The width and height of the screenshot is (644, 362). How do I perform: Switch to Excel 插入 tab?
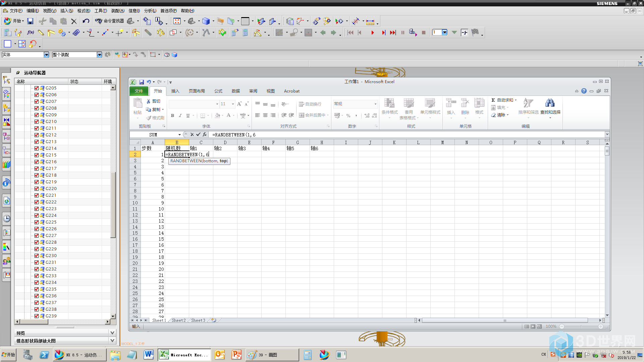click(x=175, y=91)
